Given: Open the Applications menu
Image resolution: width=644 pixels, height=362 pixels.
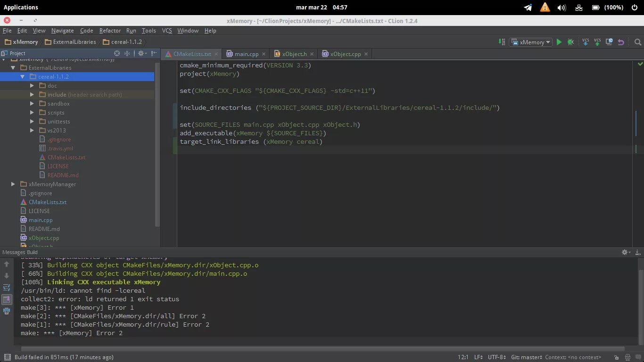Looking at the screenshot, I should point(21,7).
